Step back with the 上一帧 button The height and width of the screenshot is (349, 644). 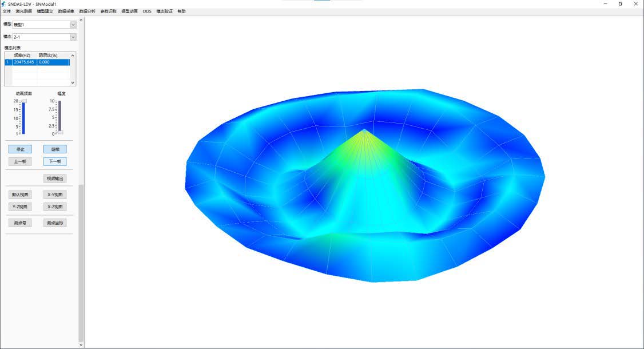(20, 161)
